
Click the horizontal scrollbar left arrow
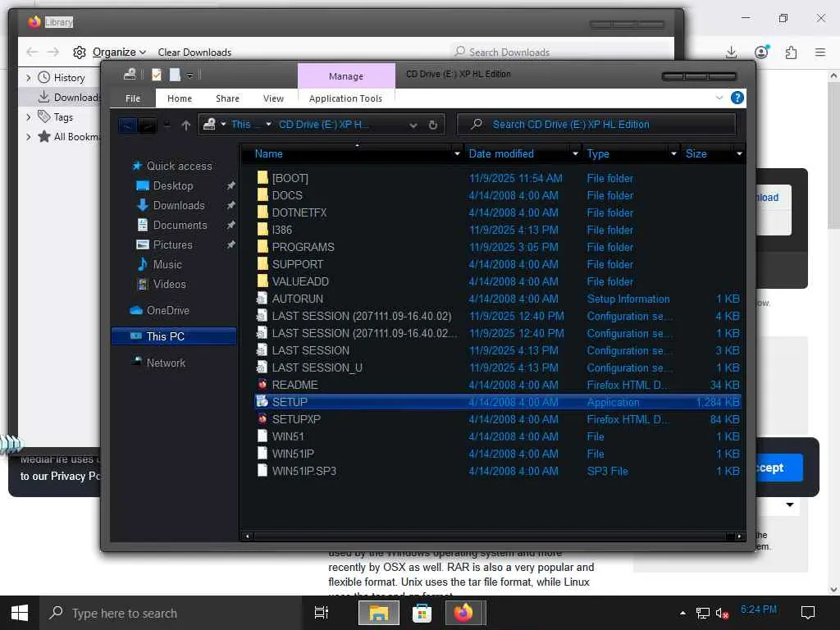[x=247, y=536]
